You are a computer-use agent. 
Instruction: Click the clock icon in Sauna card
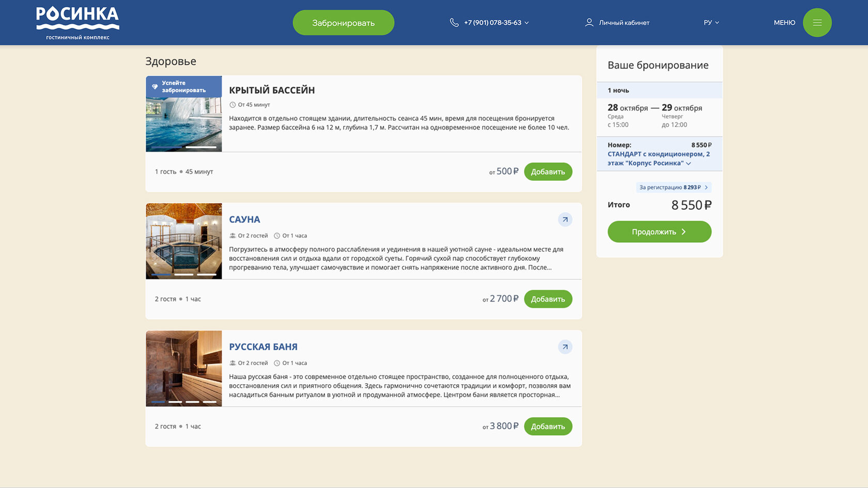[277, 235]
